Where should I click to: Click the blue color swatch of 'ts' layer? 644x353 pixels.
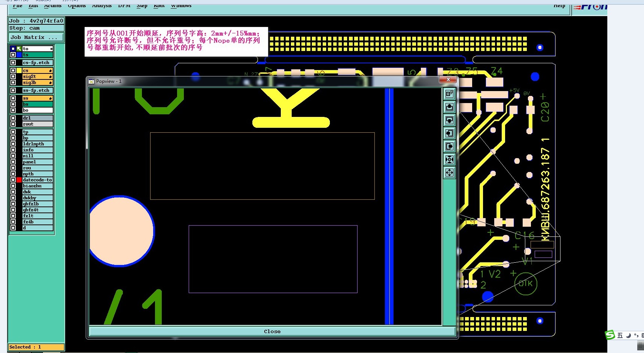click(x=19, y=55)
